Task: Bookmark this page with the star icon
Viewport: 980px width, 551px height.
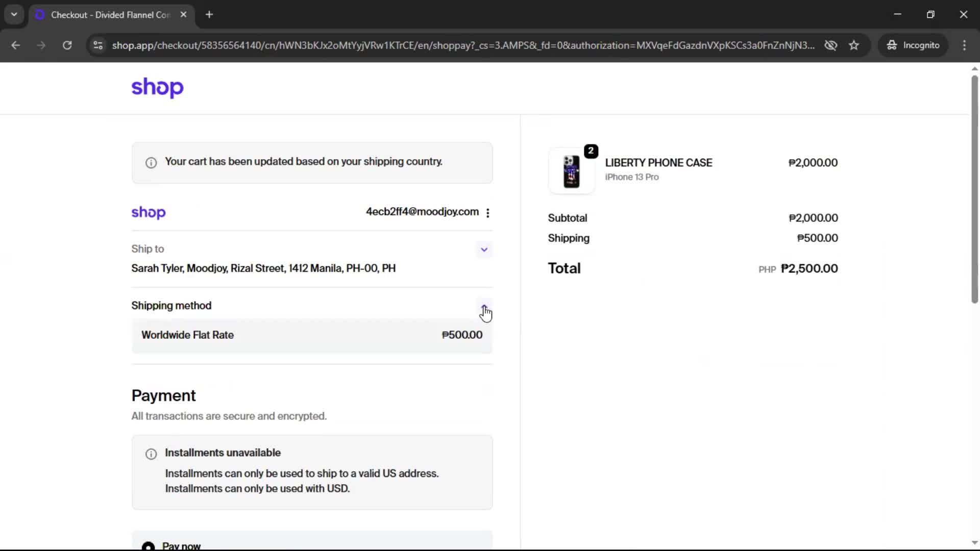Action: [854, 45]
